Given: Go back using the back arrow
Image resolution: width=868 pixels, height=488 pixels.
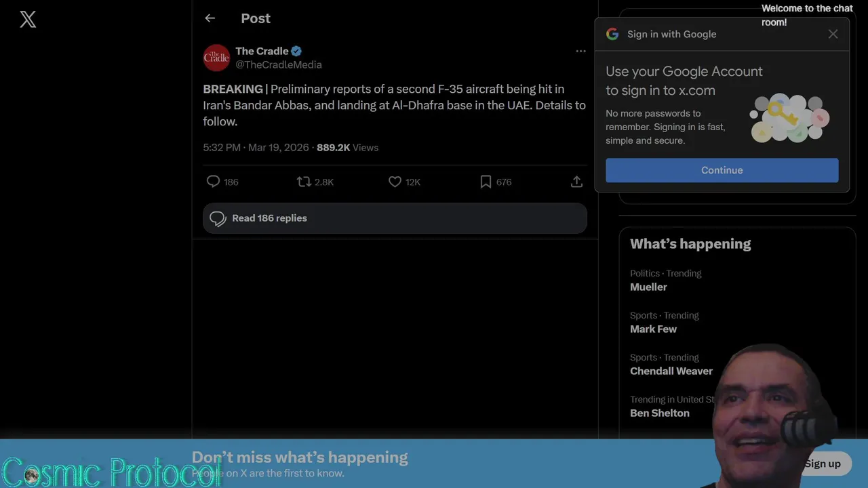Looking at the screenshot, I should point(210,18).
